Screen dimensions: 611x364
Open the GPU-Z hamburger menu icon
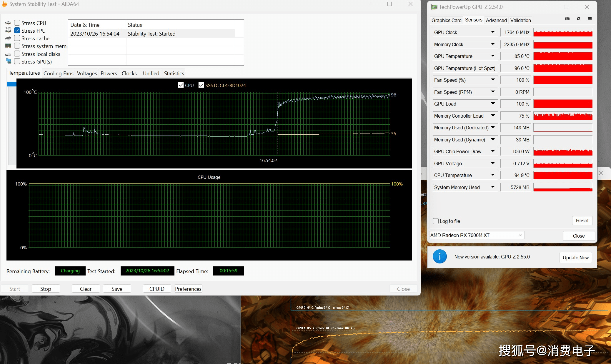(x=590, y=19)
